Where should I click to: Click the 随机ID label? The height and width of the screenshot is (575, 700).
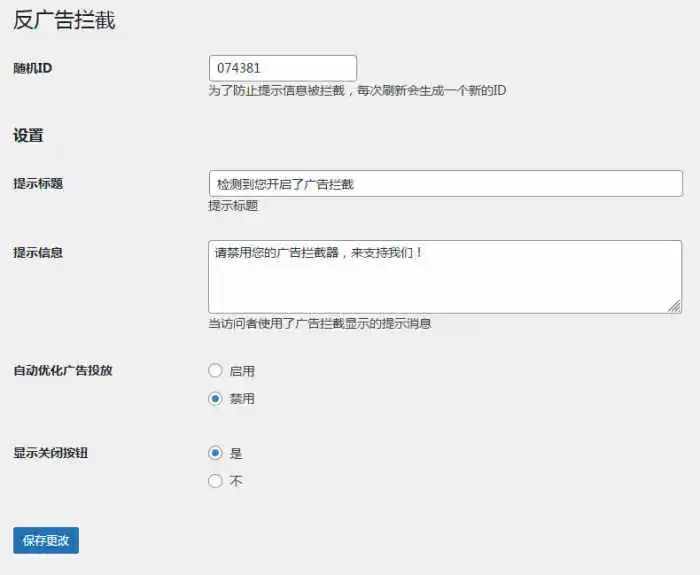click(x=33, y=68)
